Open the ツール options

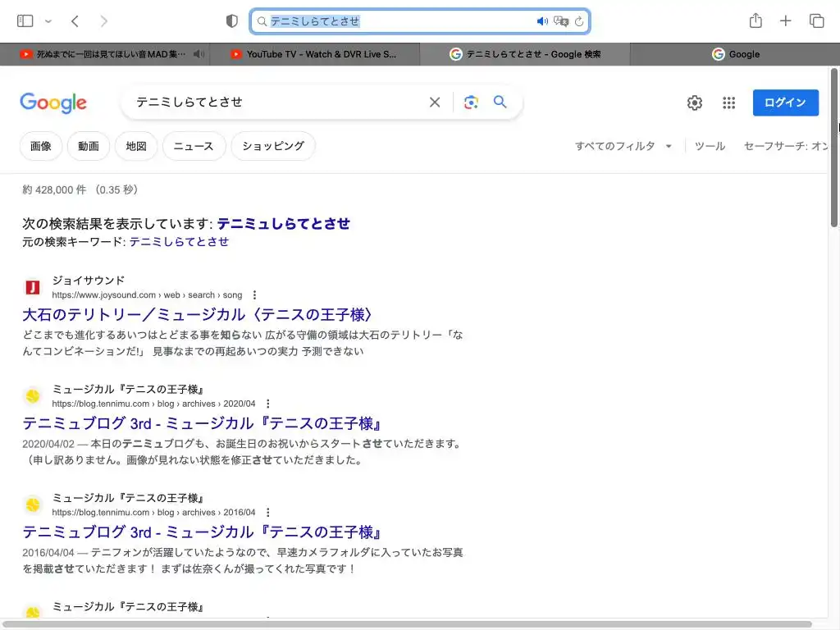tap(710, 146)
